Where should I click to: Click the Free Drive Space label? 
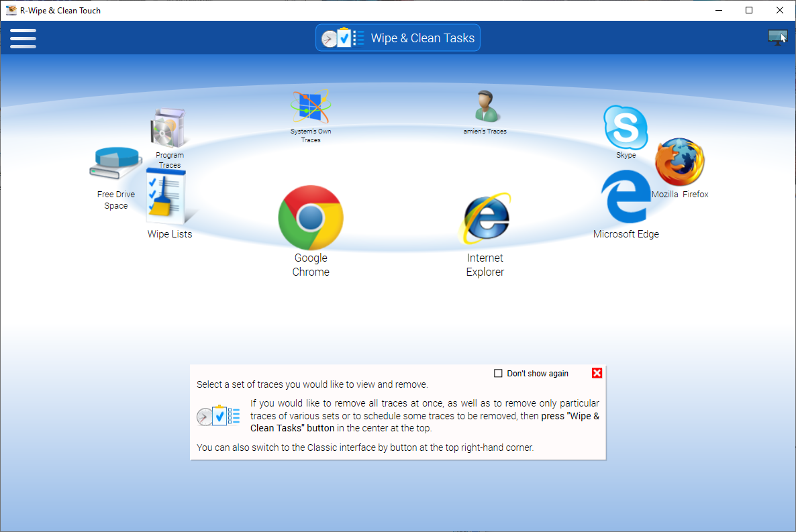coord(115,200)
